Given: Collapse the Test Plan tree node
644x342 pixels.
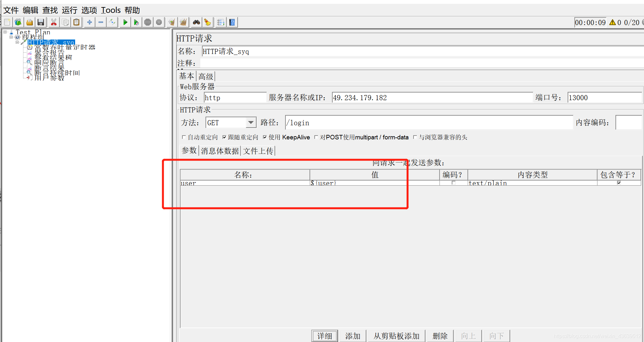Looking at the screenshot, I should (x=5, y=32).
